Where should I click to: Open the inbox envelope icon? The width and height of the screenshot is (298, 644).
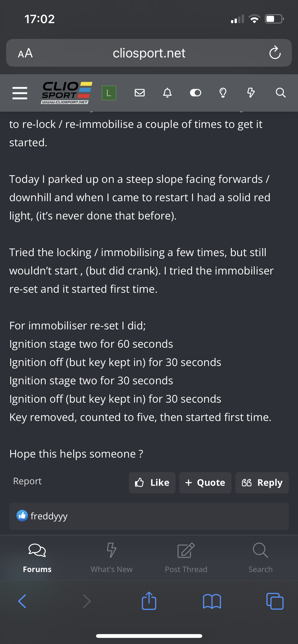pos(140,93)
